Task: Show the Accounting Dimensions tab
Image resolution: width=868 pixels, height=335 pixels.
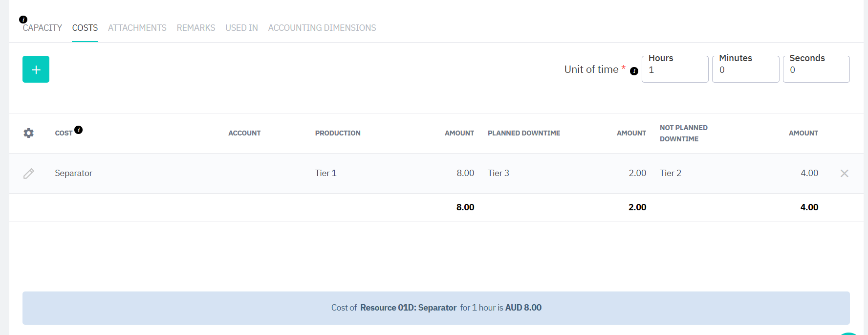Action: 322,28
